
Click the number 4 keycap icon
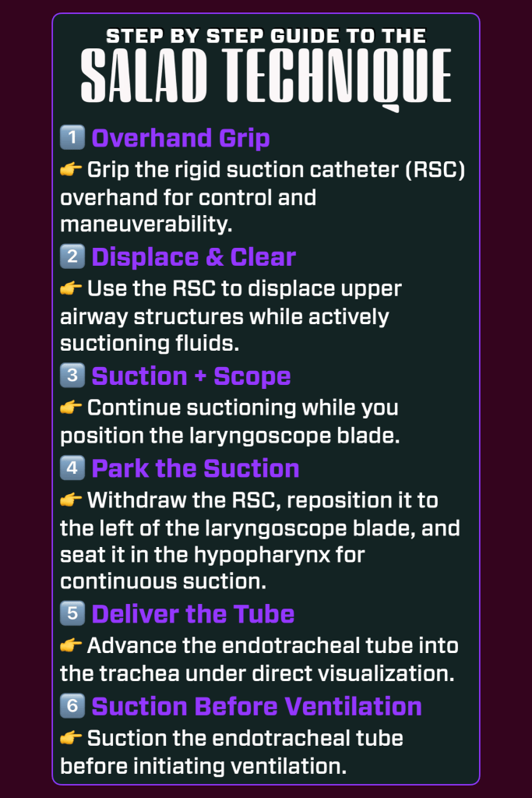72,468
